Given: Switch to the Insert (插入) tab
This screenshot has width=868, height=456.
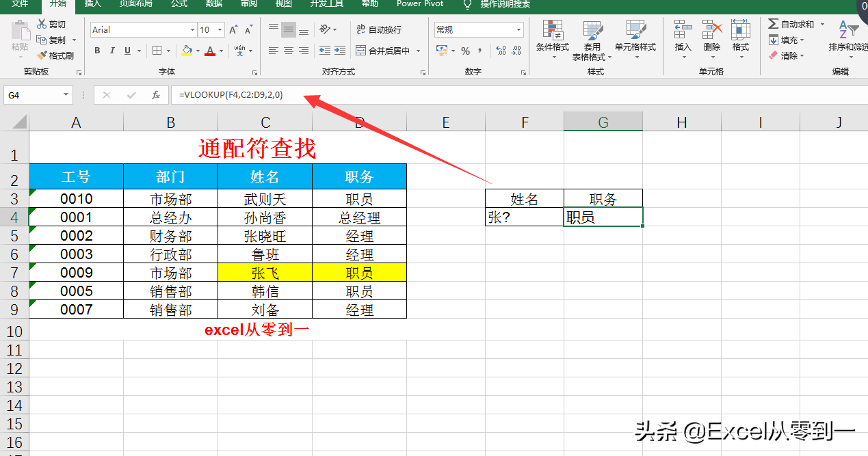Looking at the screenshot, I should click(x=93, y=4).
